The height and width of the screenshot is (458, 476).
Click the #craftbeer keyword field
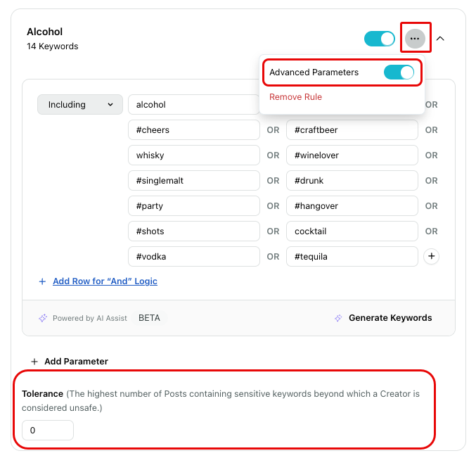[x=352, y=130]
